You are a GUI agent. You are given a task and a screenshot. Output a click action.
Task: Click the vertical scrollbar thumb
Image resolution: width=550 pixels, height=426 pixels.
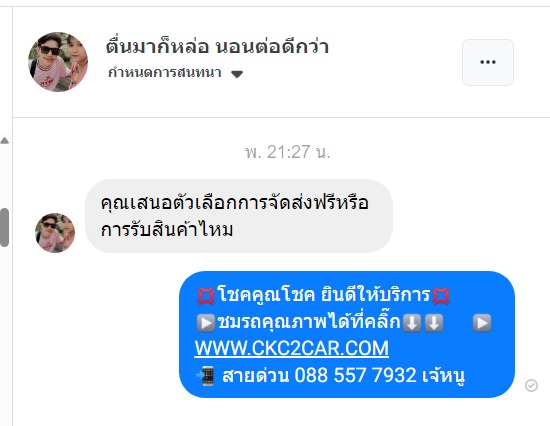(x=4, y=227)
